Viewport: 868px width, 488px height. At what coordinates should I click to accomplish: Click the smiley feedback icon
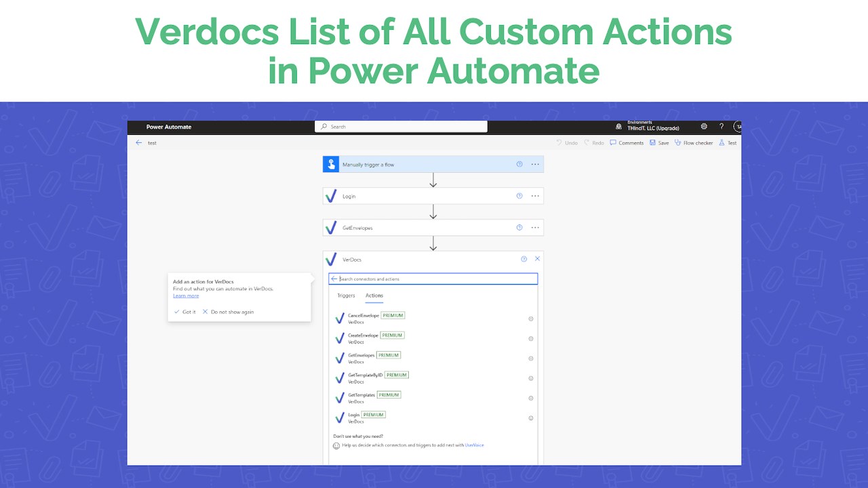point(336,445)
